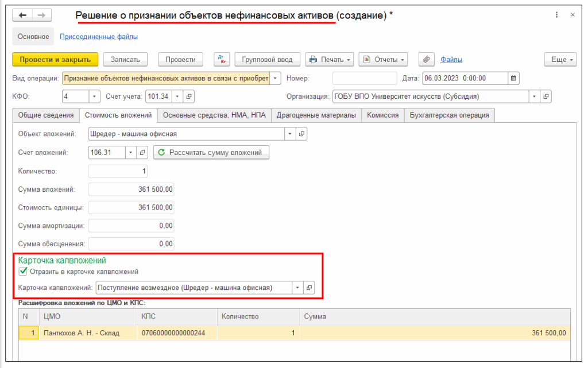The height and width of the screenshot is (368, 588).
Task: Click the Записать button
Action: pyautogui.click(x=125, y=59)
